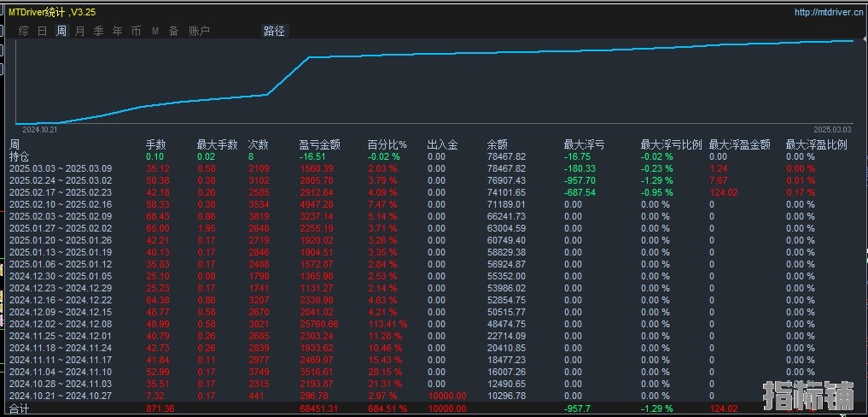Click the 最大浮盈比例 column header
The height and width of the screenshot is (417, 868).
click(x=817, y=144)
